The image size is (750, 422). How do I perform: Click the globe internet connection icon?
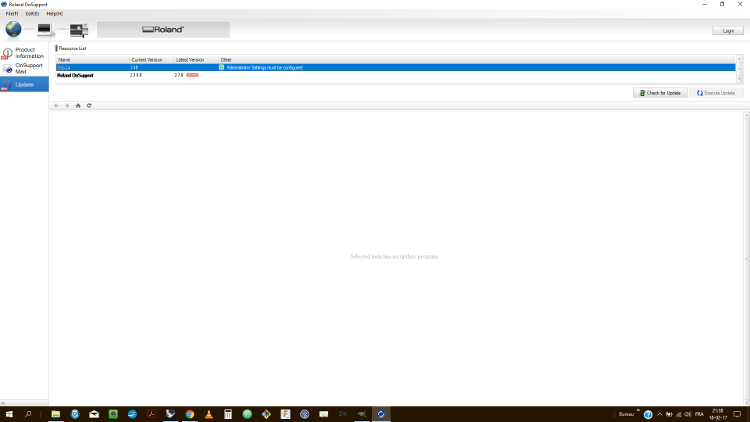tap(13, 29)
